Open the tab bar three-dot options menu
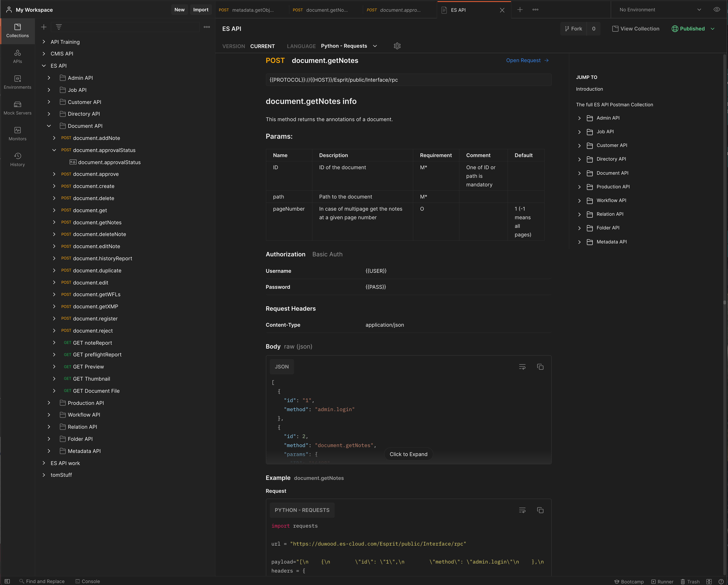Image resolution: width=728 pixels, height=585 pixels. (535, 10)
